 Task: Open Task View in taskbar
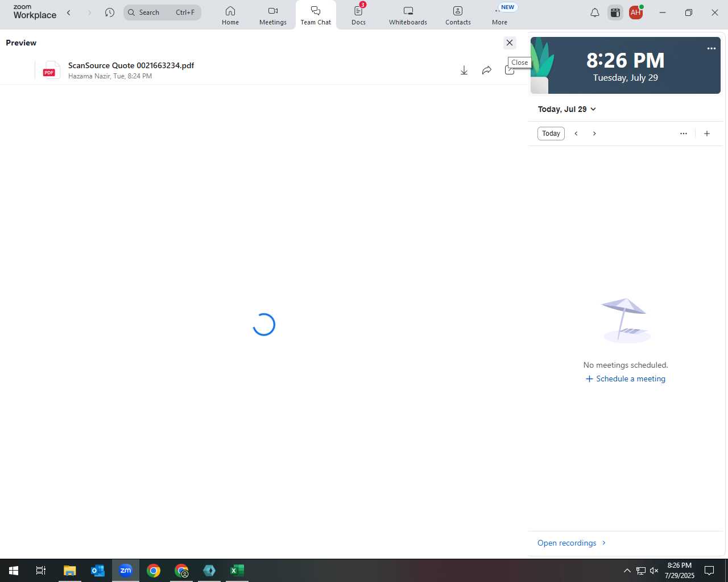[41, 571]
